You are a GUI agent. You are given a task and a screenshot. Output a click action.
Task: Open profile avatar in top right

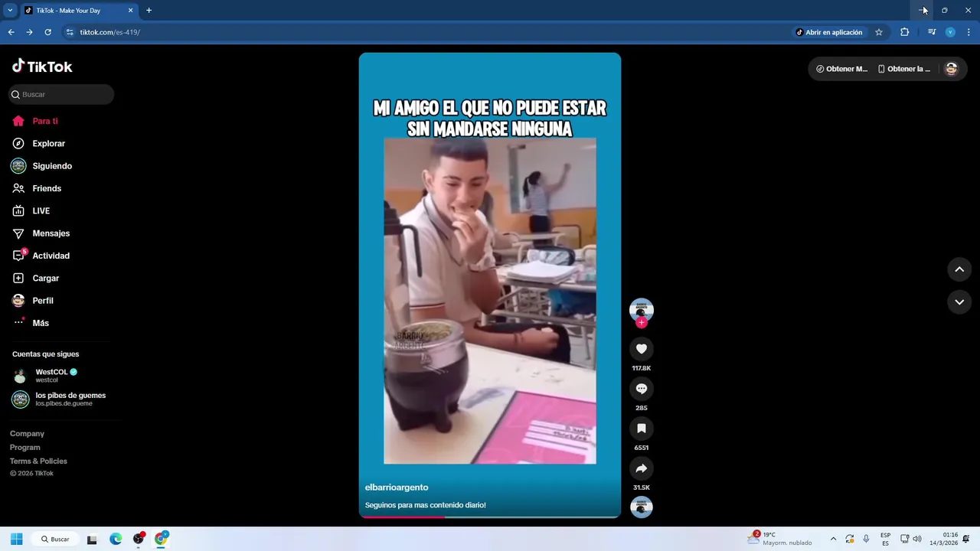pyautogui.click(x=951, y=69)
